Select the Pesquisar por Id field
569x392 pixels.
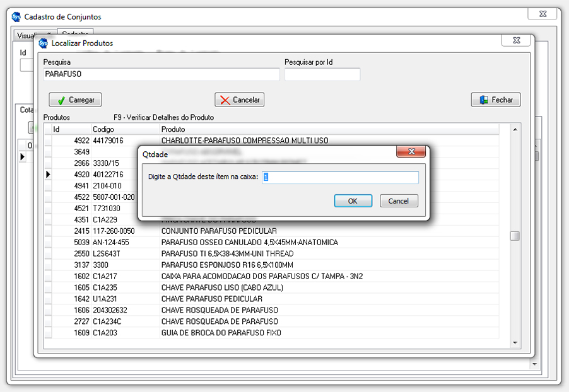click(x=322, y=74)
